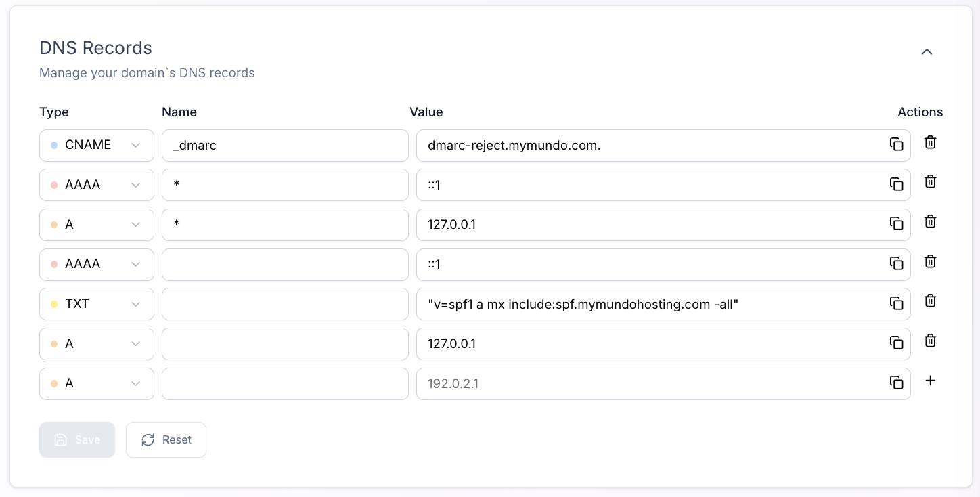Click the Reset button
This screenshot has width=980, height=497.
click(166, 439)
